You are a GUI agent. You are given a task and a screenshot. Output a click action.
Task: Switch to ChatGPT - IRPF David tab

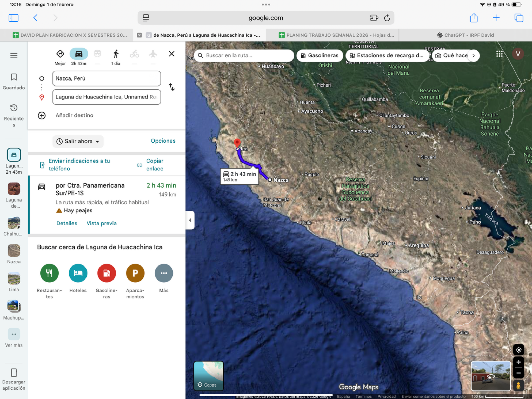[x=465, y=35]
